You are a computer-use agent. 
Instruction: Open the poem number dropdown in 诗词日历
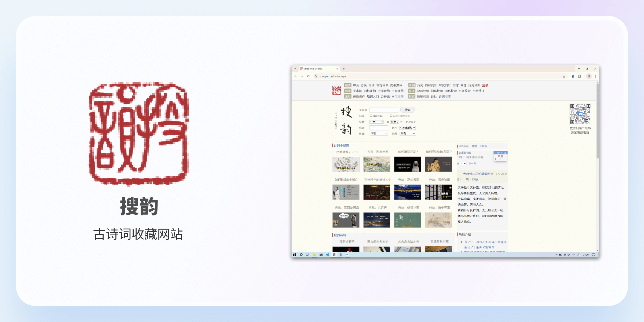pos(463,163)
